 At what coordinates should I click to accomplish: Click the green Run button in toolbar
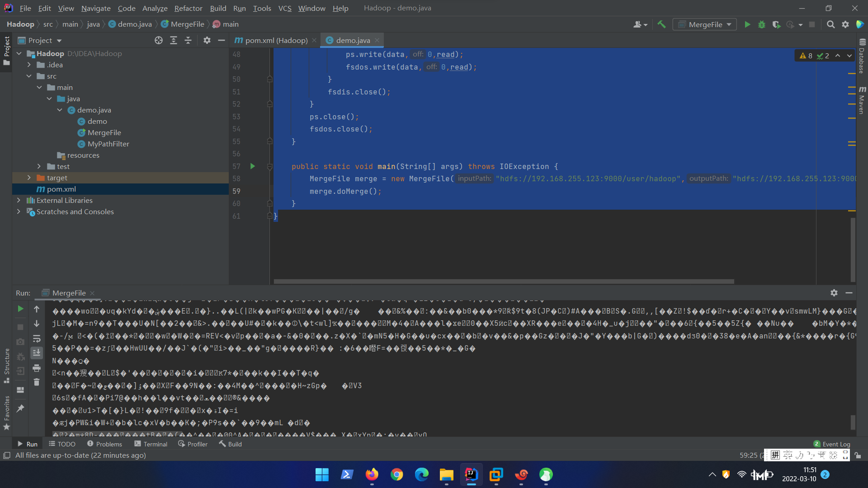[x=747, y=24]
